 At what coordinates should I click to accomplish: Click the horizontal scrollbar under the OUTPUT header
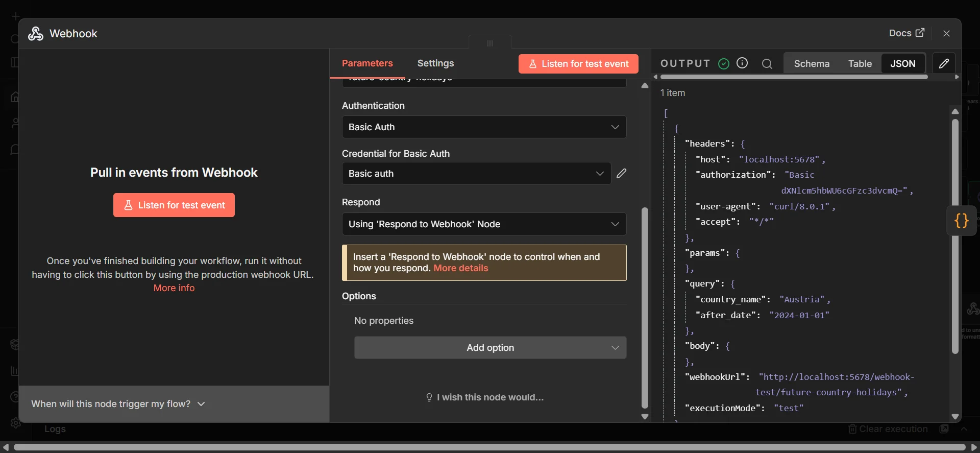[x=794, y=77]
